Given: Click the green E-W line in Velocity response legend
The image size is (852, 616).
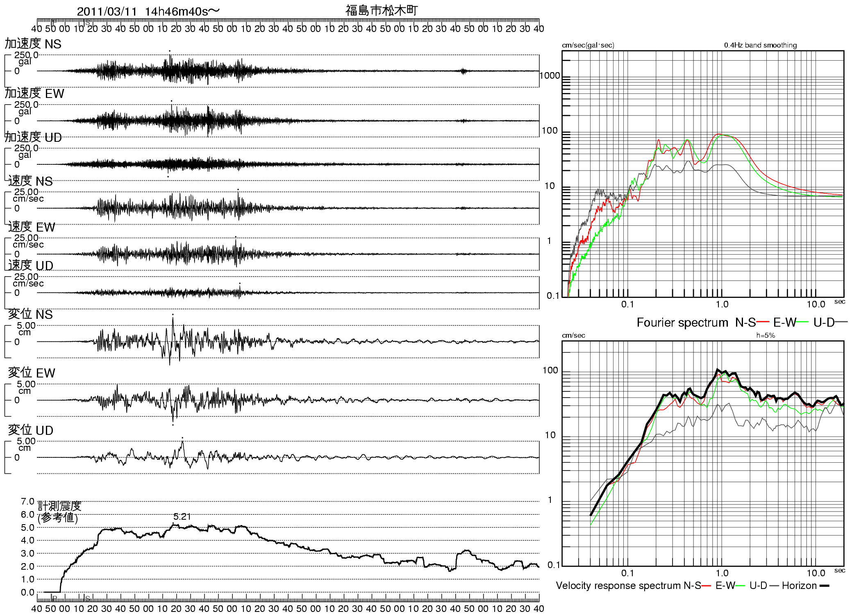Looking at the screenshot, I should (x=741, y=586).
